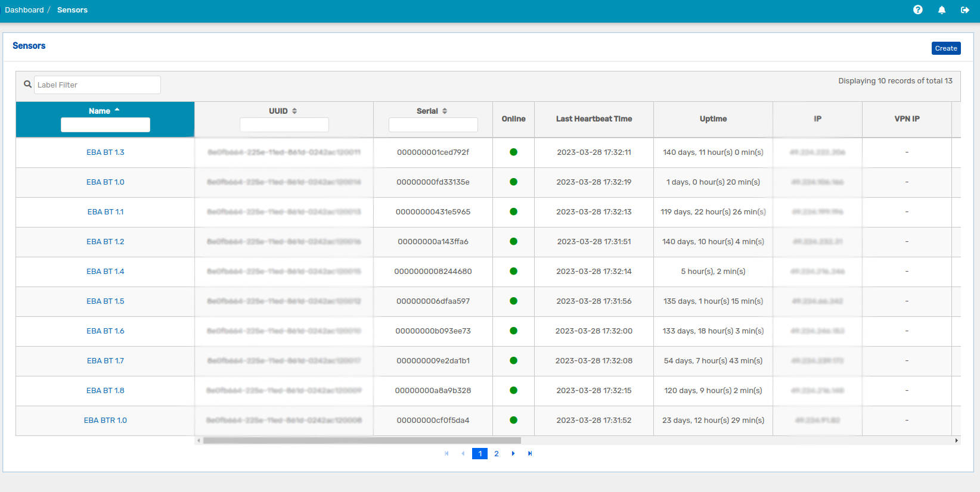Click heartbeat time 2023-03-28 17:32:11
The width and height of the screenshot is (980, 492).
[x=594, y=152]
